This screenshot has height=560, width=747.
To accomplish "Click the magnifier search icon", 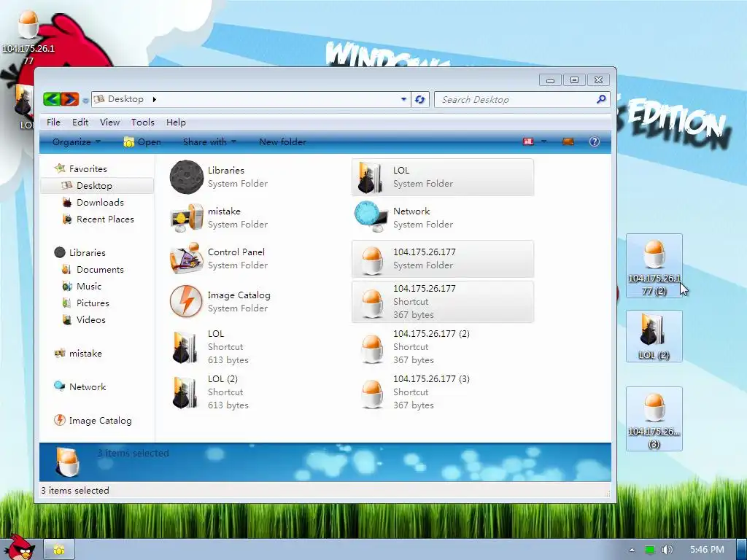I will click(601, 99).
